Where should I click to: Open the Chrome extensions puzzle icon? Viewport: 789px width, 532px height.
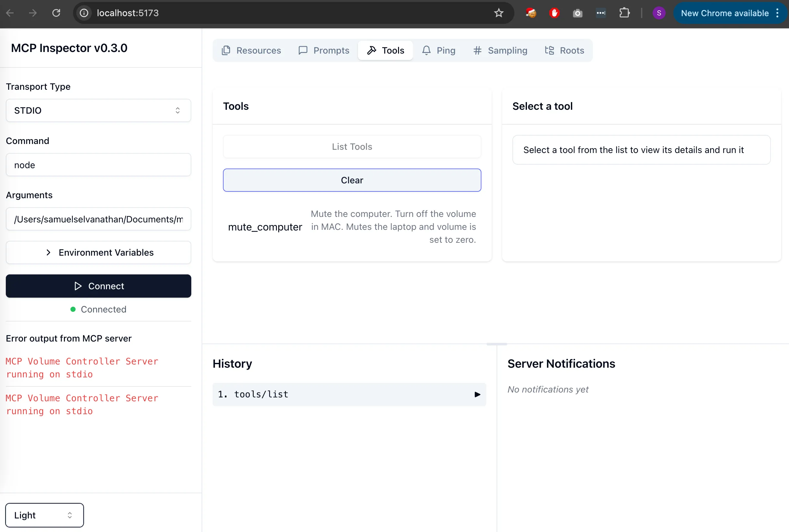(x=624, y=13)
